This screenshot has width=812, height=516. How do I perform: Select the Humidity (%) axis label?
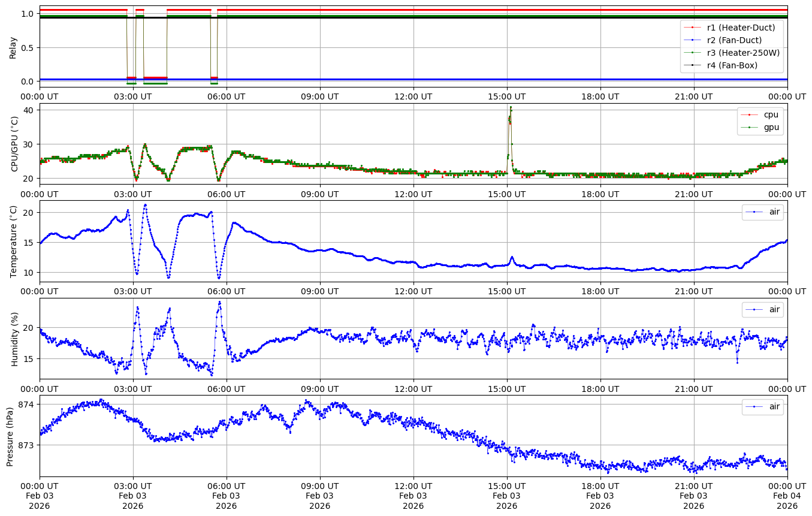tap(14, 339)
